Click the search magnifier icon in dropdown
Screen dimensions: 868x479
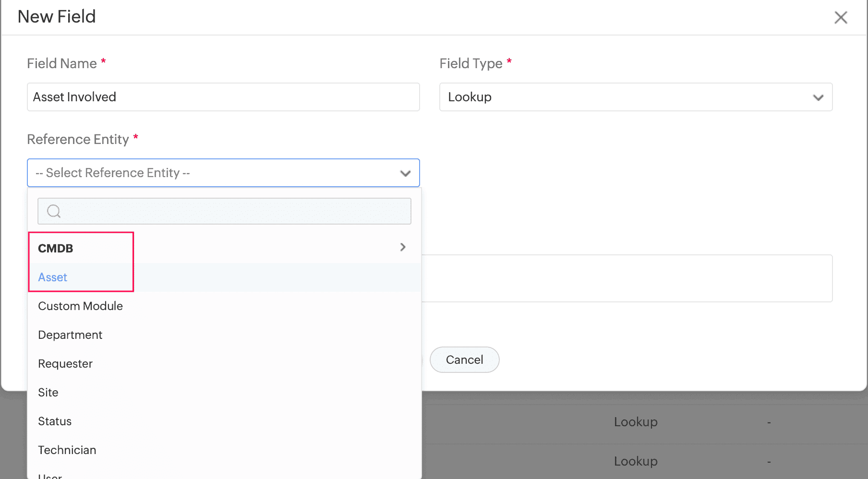click(x=53, y=211)
